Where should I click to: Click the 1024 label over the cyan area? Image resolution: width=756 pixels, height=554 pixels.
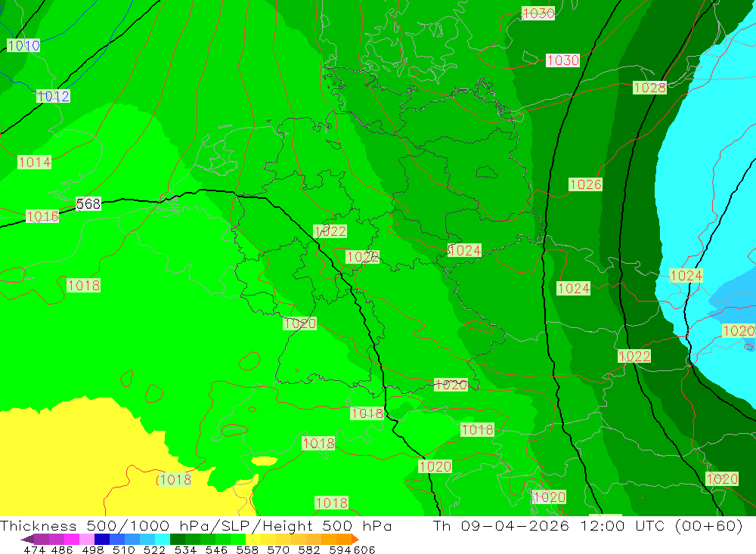[686, 276]
